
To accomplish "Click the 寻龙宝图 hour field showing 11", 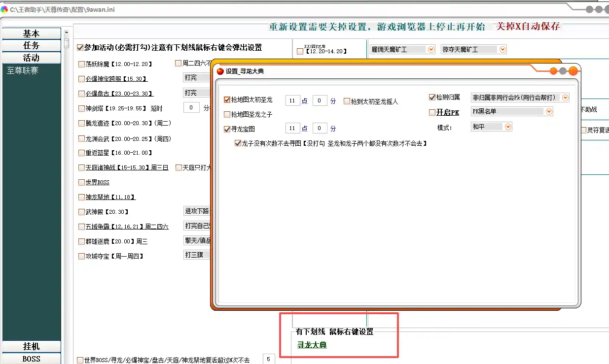I will click(292, 128).
